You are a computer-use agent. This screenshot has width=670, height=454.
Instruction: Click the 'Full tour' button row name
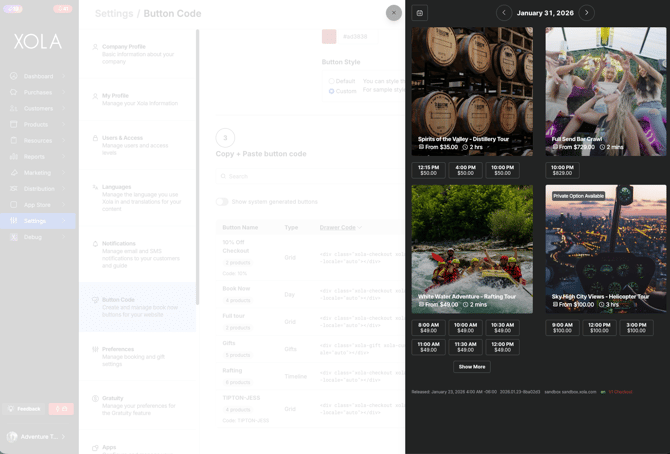[x=233, y=316]
